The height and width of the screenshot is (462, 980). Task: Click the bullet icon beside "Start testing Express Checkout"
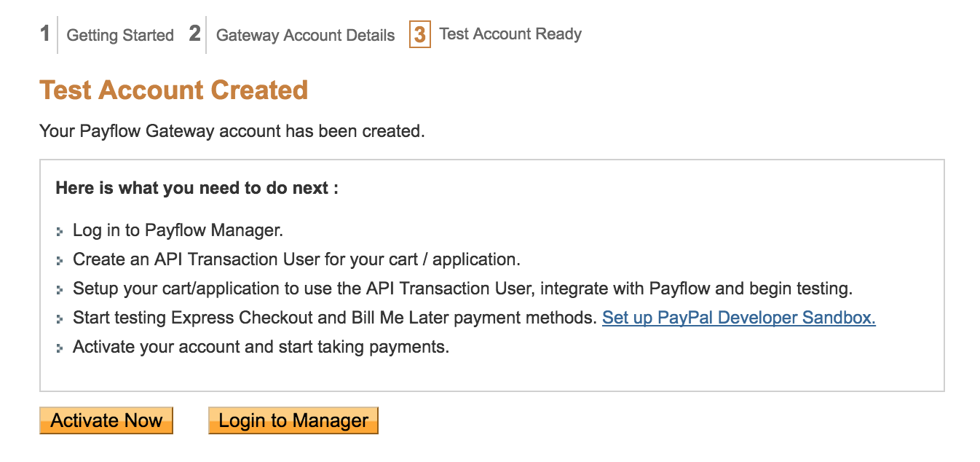pos(60,319)
